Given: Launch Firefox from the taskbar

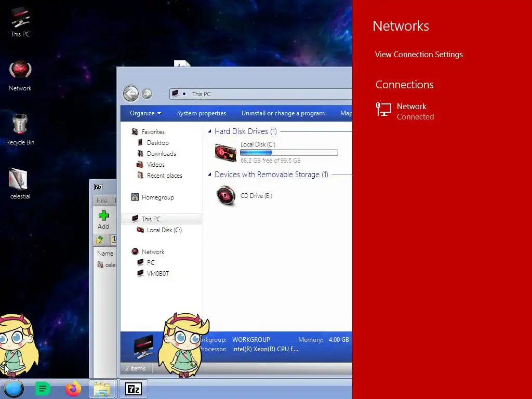Looking at the screenshot, I should click(x=73, y=389).
